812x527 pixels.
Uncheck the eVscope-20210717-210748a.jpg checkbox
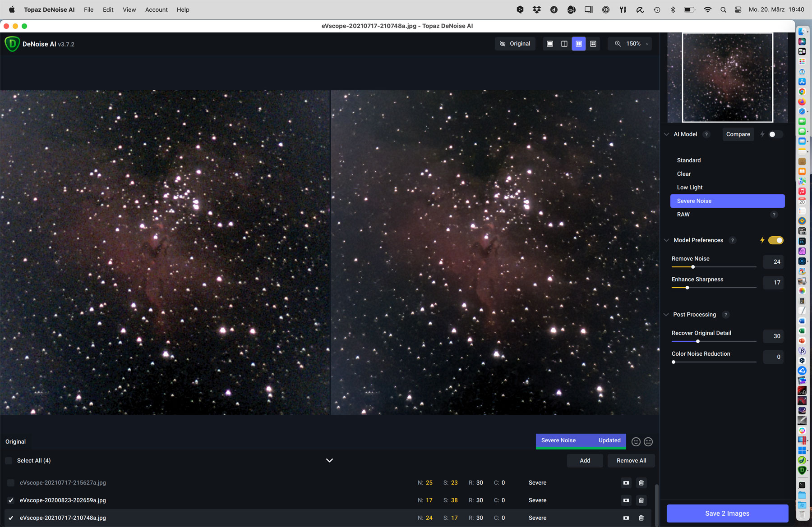[x=11, y=518]
